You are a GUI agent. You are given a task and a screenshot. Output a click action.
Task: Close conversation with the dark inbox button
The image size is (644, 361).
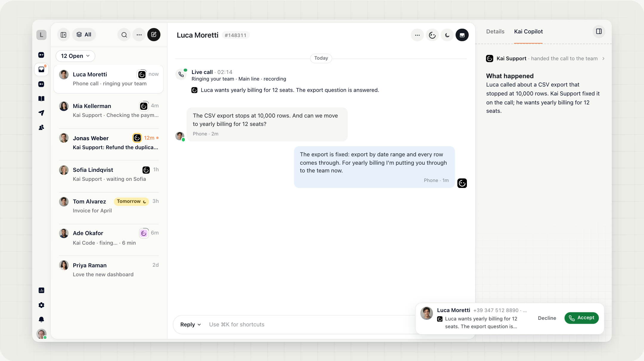point(462,35)
